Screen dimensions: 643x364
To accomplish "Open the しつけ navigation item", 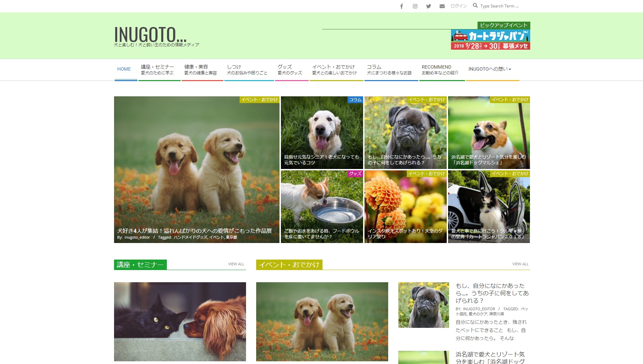I will [247, 70].
